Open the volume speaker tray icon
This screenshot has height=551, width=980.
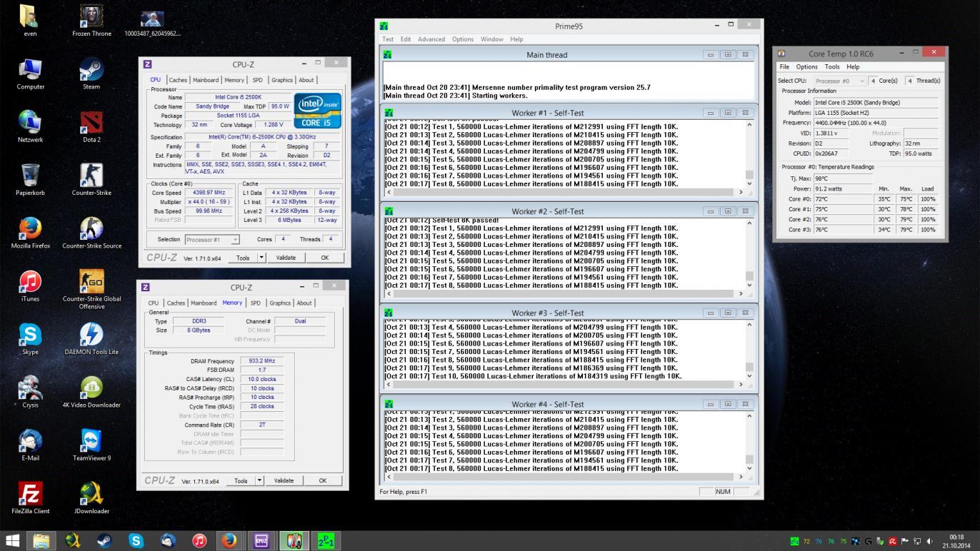pos(930,541)
